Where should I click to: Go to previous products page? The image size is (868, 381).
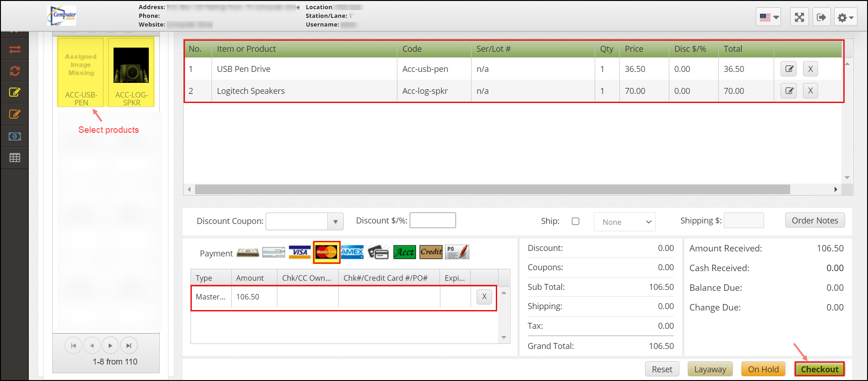coord(92,346)
